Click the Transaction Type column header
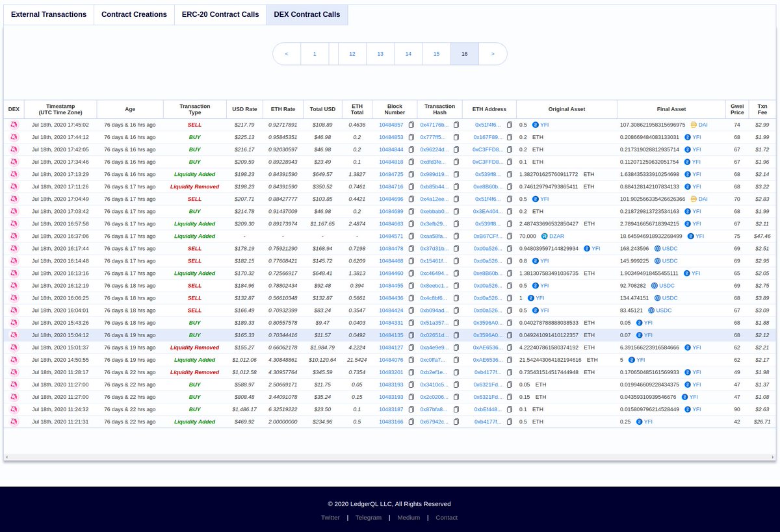The image size is (780, 532). click(195, 109)
